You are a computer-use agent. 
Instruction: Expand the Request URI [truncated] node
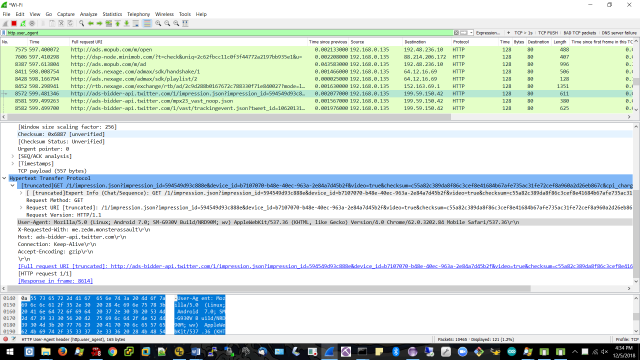21,208
